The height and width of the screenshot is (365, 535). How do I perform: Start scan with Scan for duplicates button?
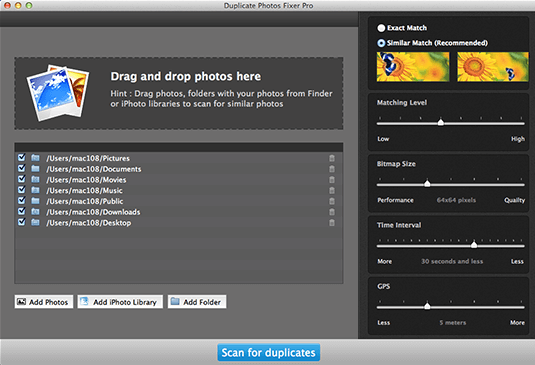click(x=269, y=352)
